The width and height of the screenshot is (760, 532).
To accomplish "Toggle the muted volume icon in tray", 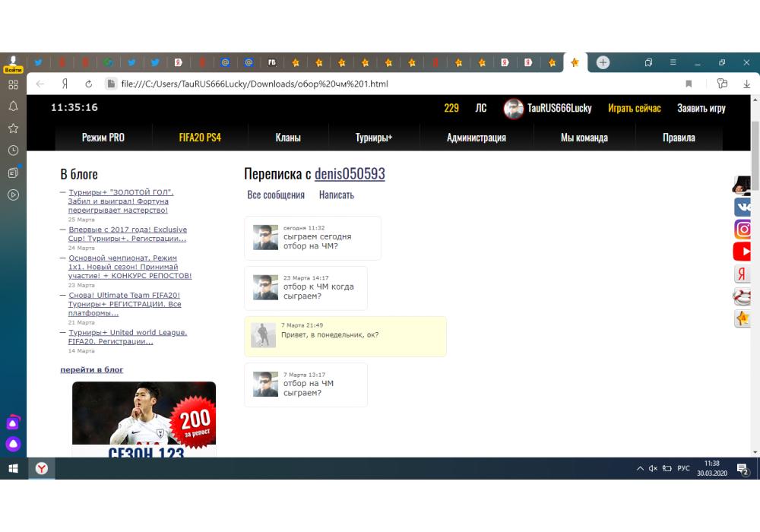I will pyautogui.click(x=653, y=469).
